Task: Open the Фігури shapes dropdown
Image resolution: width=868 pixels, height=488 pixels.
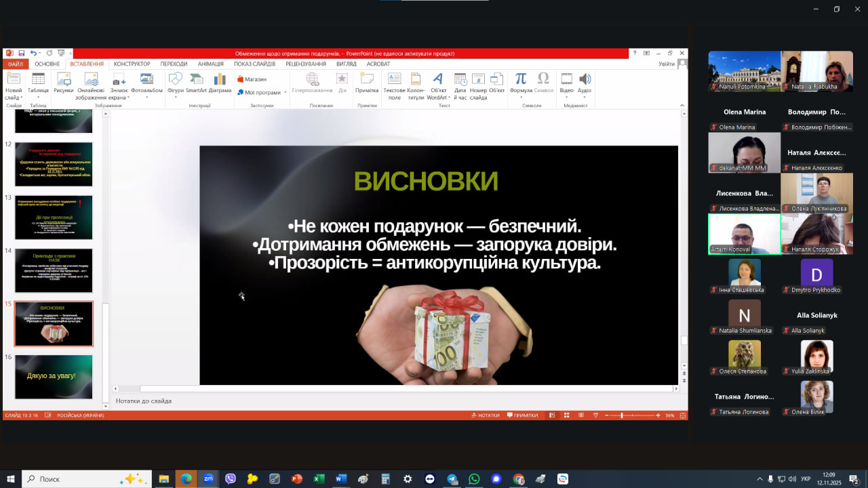Action: 176,98
